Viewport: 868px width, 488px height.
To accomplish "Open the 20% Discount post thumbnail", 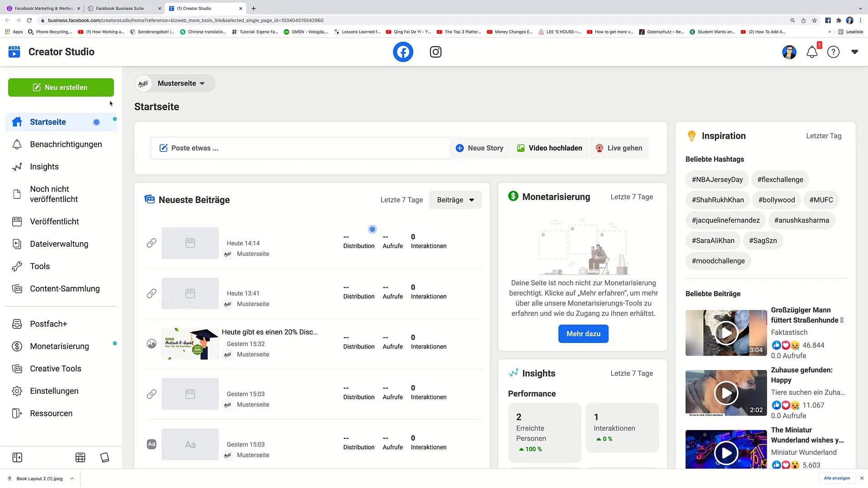I will (x=190, y=344).
